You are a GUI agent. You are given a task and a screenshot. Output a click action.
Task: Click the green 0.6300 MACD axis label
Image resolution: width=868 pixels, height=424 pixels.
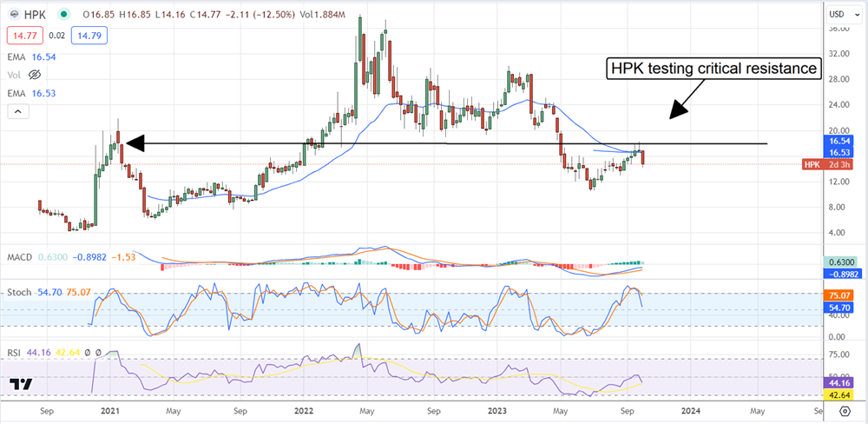[x=839, y=262]
